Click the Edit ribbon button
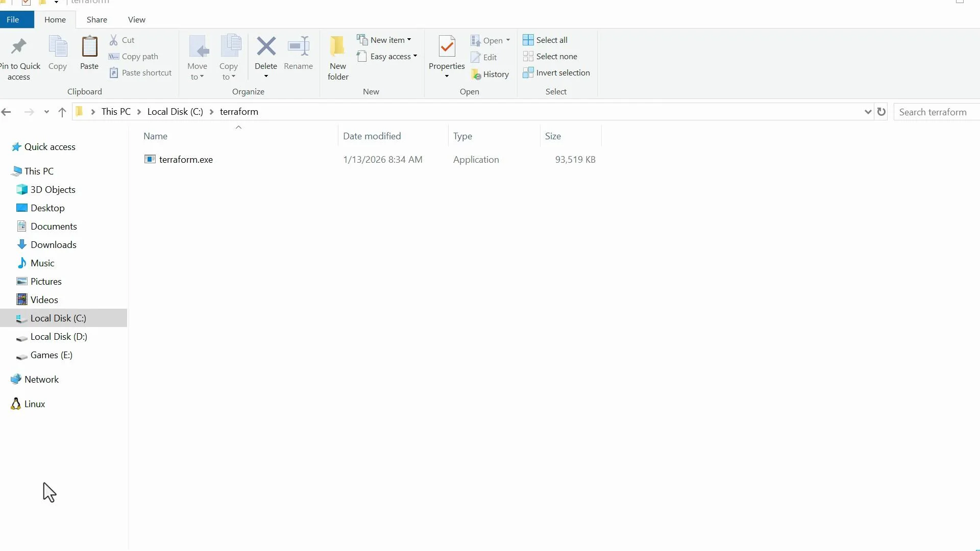 coord(484,57)
